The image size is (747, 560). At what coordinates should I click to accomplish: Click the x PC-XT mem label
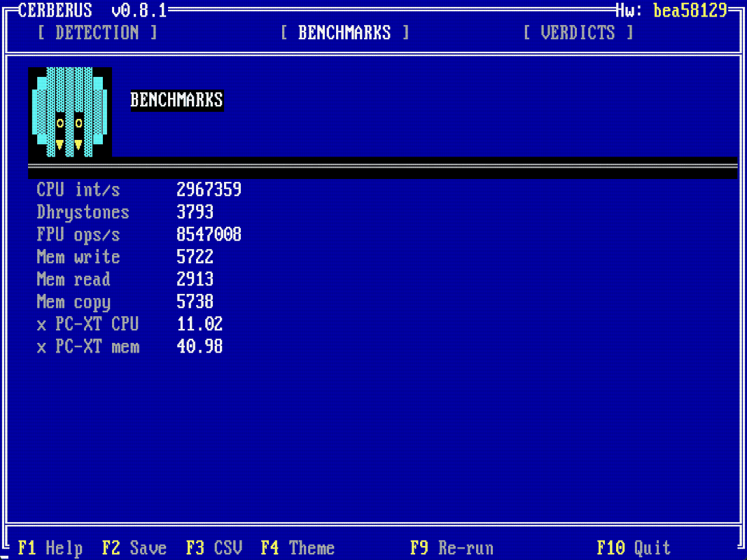coord(88,346)
